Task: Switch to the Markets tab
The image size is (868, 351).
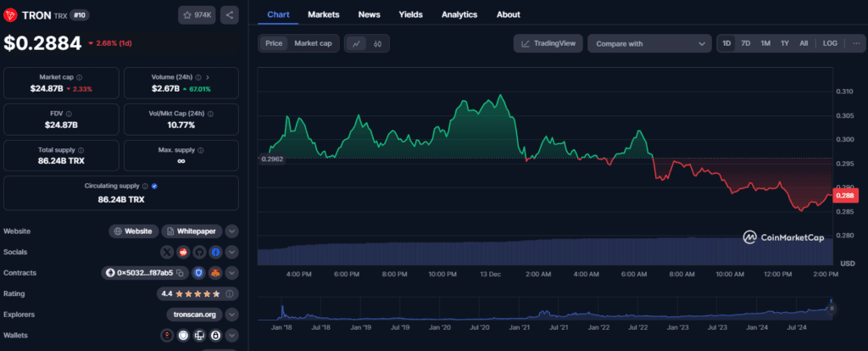Action: point(324,14)
